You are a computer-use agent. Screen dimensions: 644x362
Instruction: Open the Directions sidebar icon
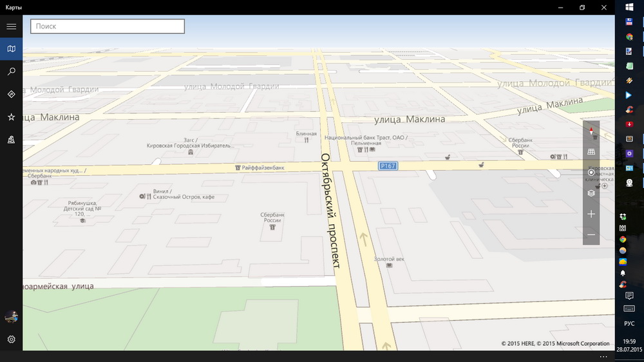[11, 94]
